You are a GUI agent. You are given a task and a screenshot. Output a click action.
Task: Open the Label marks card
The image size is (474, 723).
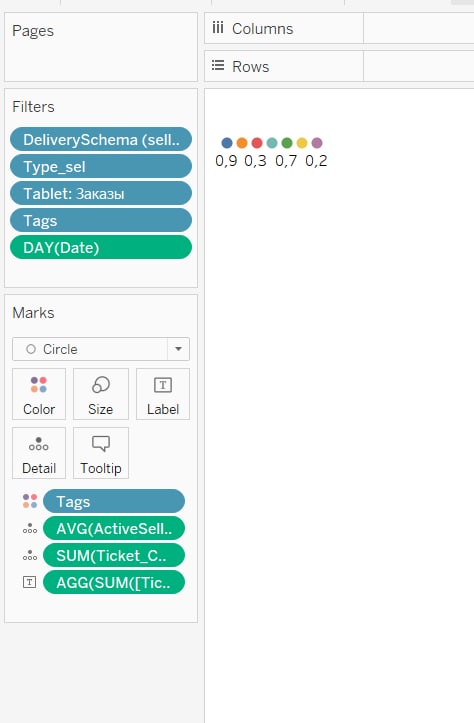pos(163,394)
